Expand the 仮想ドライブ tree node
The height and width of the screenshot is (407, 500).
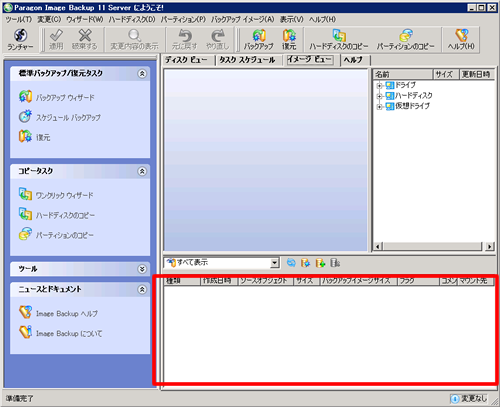click(x=379, y=107)
